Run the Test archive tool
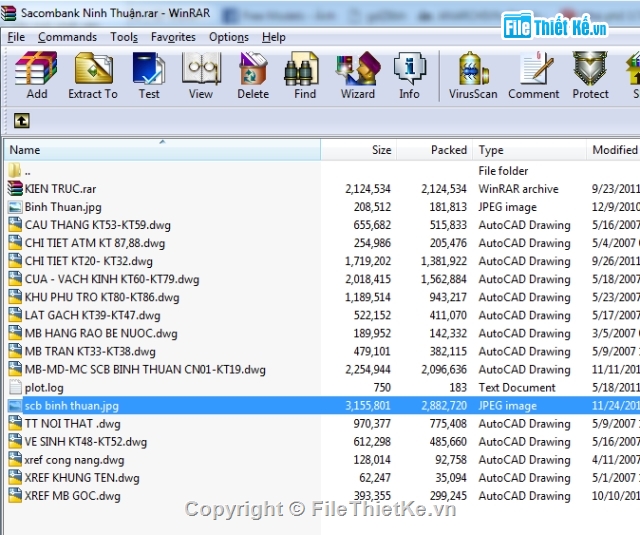This screenshot has width=640, height=535. click(149, 75)
